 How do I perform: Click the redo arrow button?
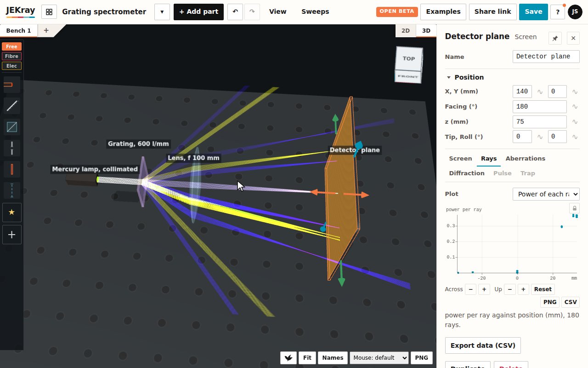coord(252,12)
